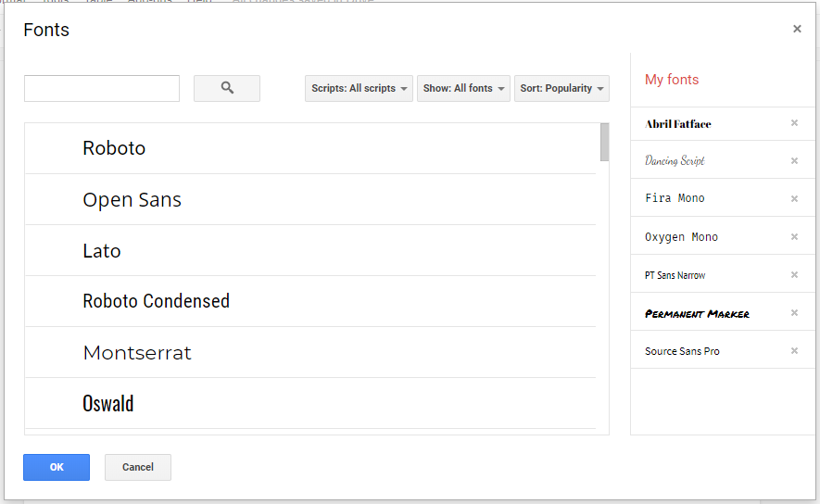Open the Show: All fonts dropdown

[x=463, y=88]
